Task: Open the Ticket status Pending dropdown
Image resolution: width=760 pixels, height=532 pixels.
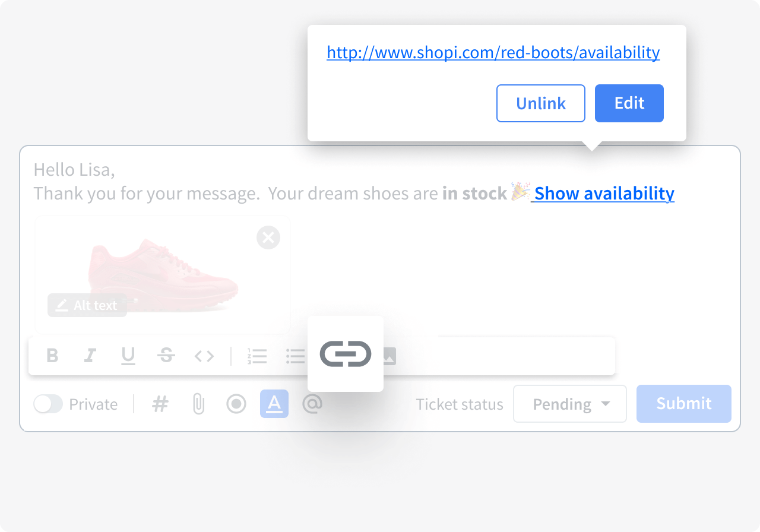Action: [569, 404]
